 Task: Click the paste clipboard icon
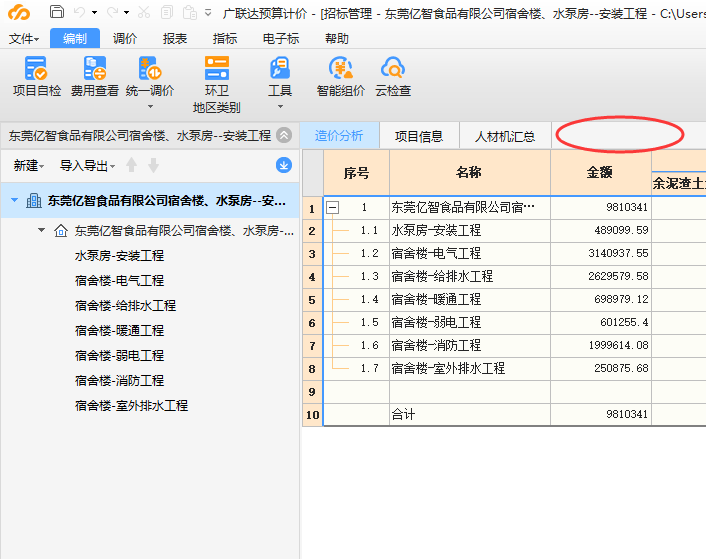pyautogui.click(x=190, y=13)
